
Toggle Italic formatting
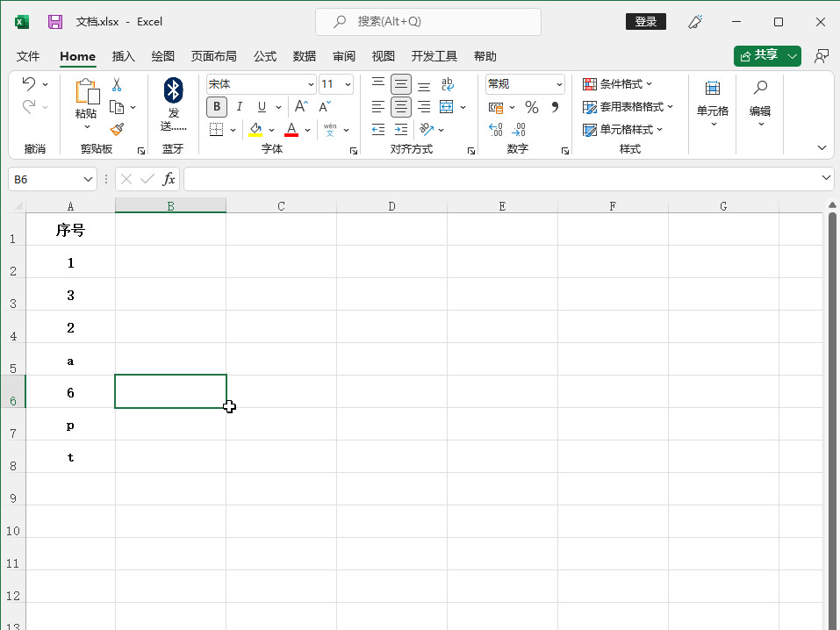[240, 106]
